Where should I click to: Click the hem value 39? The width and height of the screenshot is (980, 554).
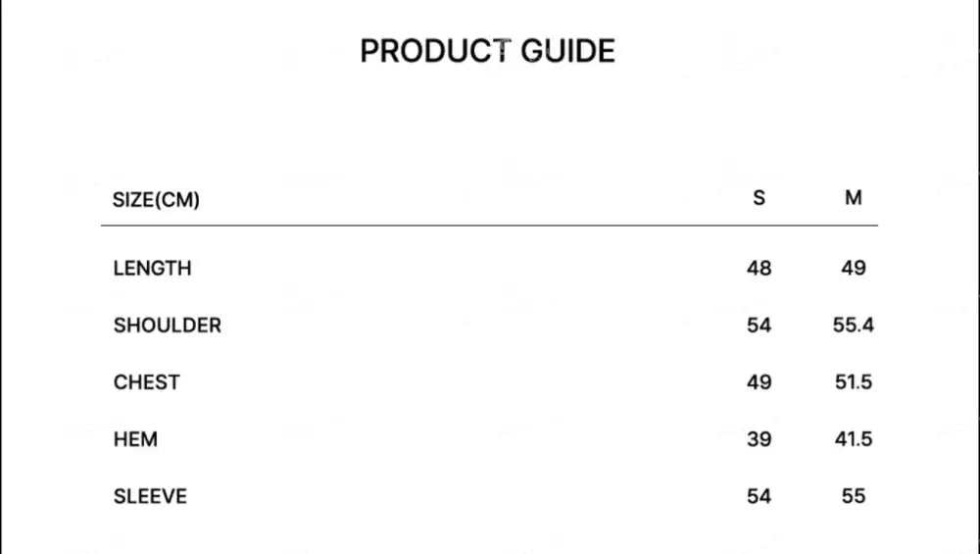pyautogui.click(x=759, y=439)
